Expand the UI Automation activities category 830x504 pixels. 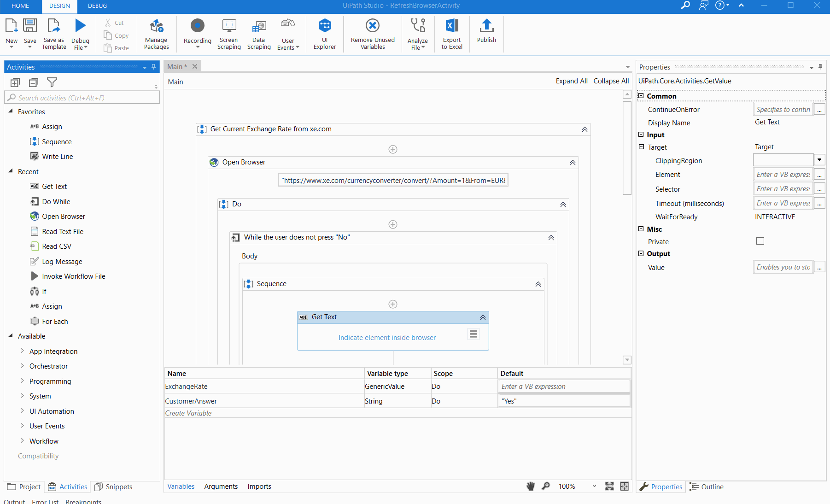pyautogui.click(x=22, y=411)
